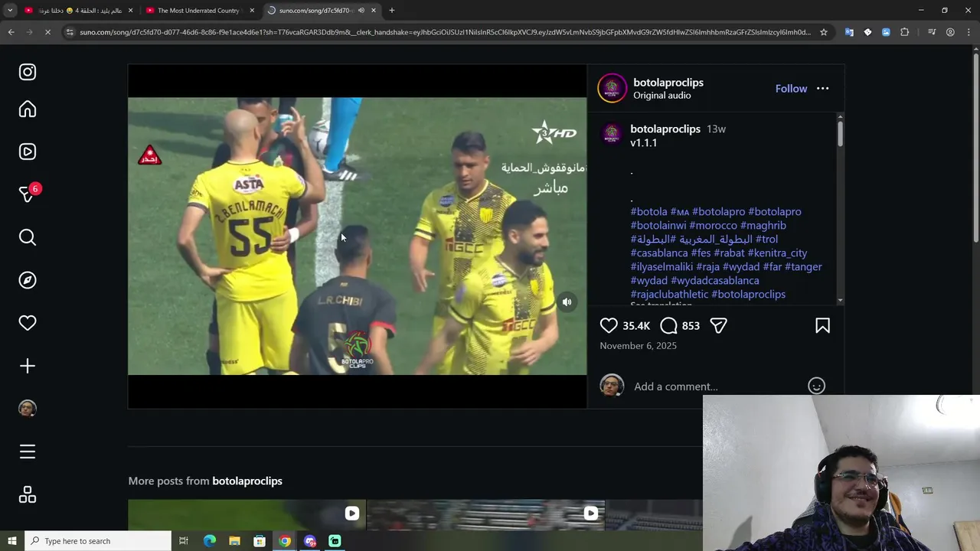
Task: Go back in browser history
Action: point(11,32)
